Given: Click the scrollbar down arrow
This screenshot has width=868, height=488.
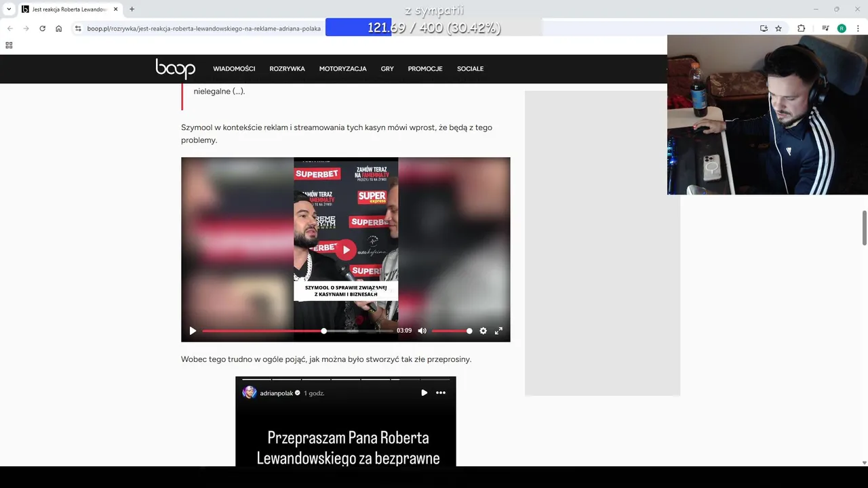Looking at the screenshot, I should click(x=864, y=462).
